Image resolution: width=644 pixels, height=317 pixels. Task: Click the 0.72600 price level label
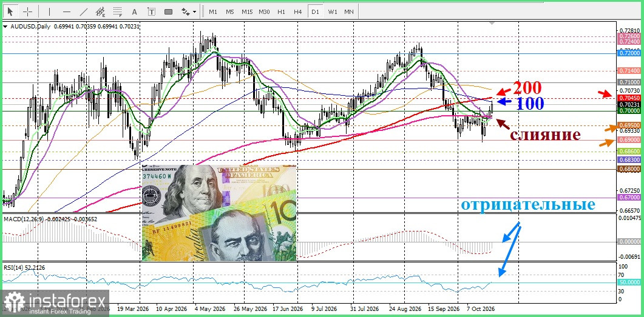click(x=630, y=36)
